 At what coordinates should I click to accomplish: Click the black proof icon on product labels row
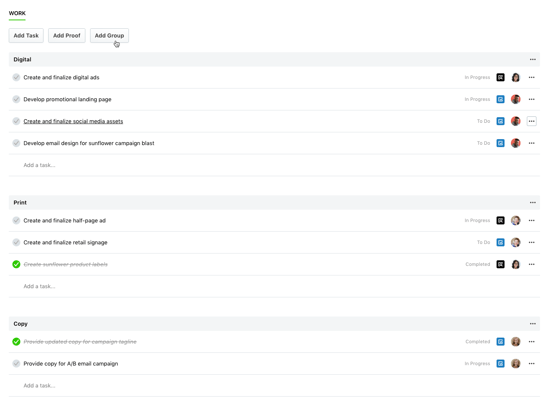coord(501,264)
